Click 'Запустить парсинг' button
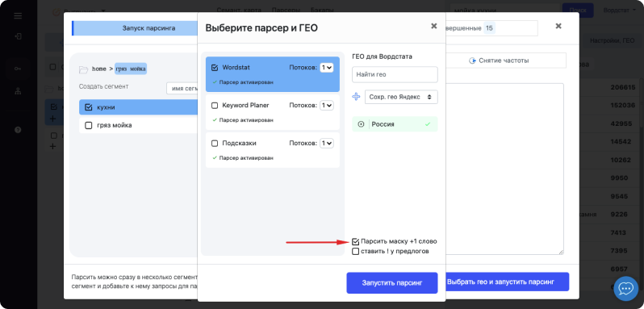The height and width of the screenshot is (309, 644). 392,282
